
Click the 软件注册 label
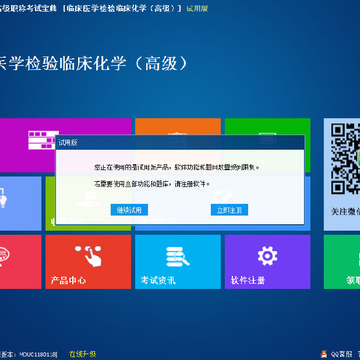coord(248,280)
